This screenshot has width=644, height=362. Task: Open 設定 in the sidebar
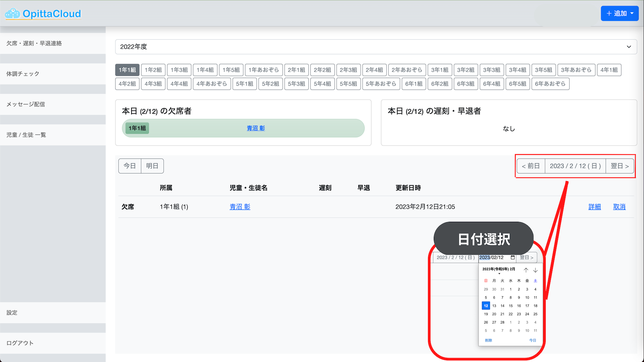pyautogui.click(x=53, y=312)
